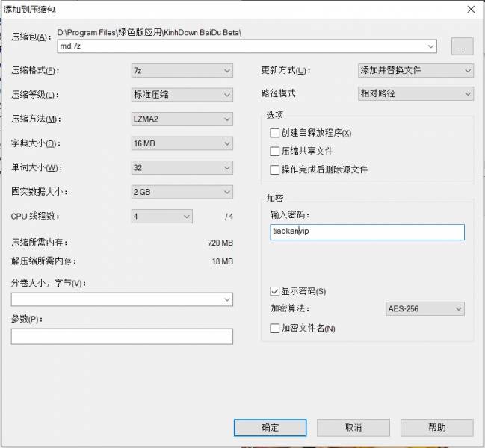The height and width of the screenshot is (448, 485).
Task: Change the 16 MB dictionary size dropdown
Action: (x=182, y=143)
